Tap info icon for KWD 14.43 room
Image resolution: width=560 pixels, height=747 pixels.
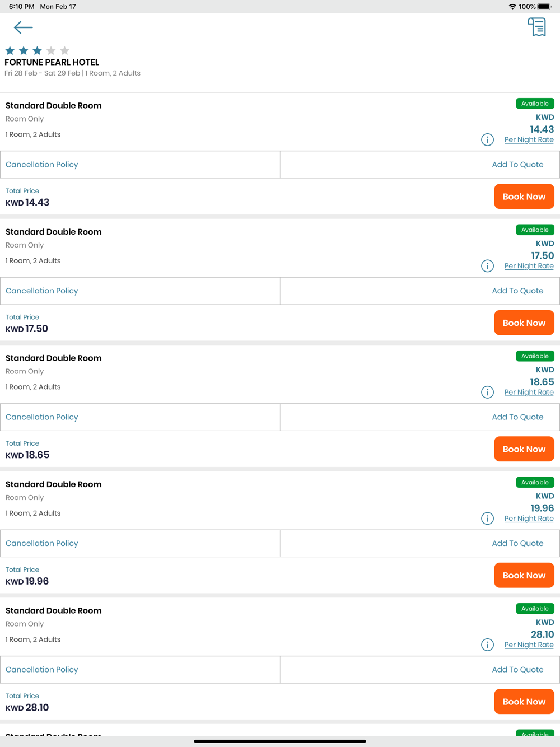(x=487, y=139)
